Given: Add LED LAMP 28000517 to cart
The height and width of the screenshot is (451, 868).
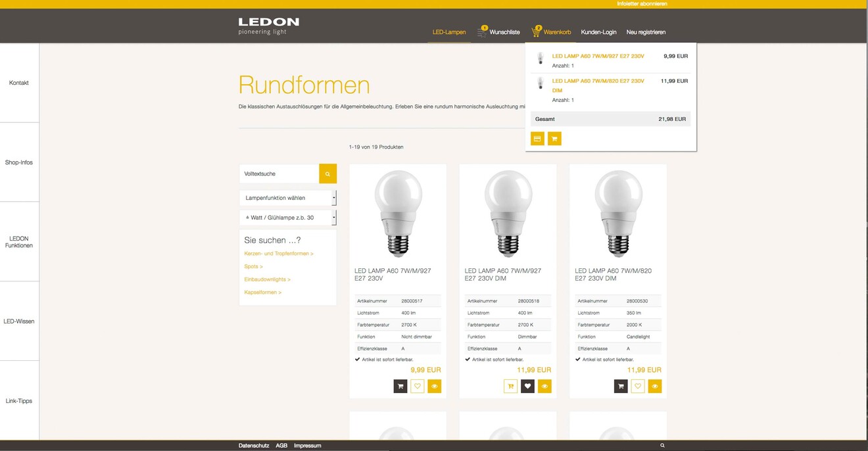Looking at the screenshot, I should tap(400, 387).
